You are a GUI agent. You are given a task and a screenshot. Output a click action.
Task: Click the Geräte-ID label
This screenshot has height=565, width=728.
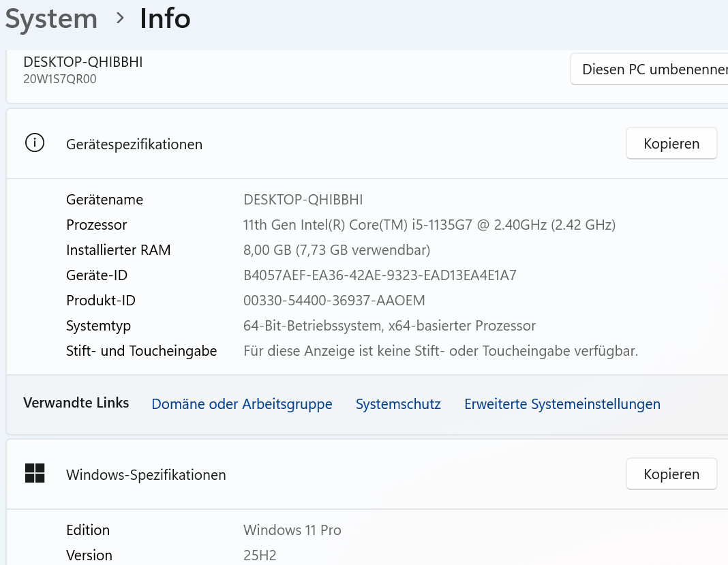tap(97, 275)
